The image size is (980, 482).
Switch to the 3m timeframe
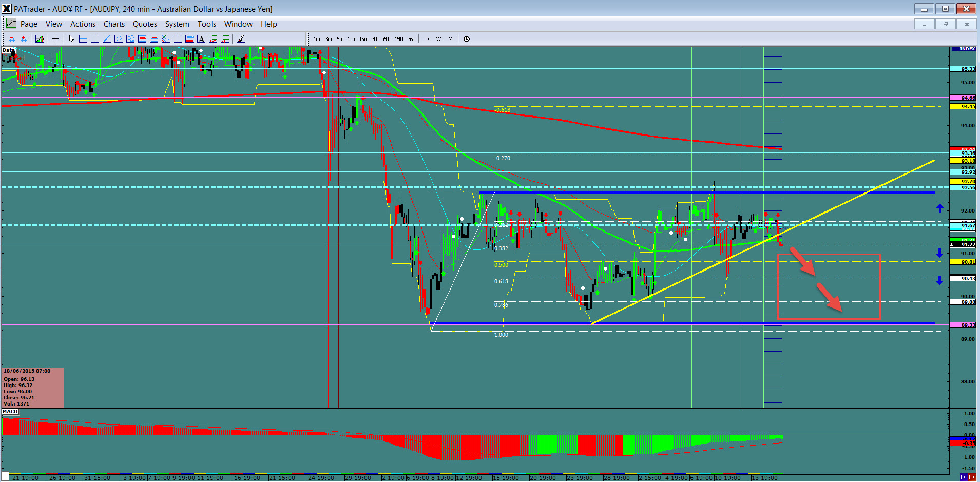pos(328,39)
